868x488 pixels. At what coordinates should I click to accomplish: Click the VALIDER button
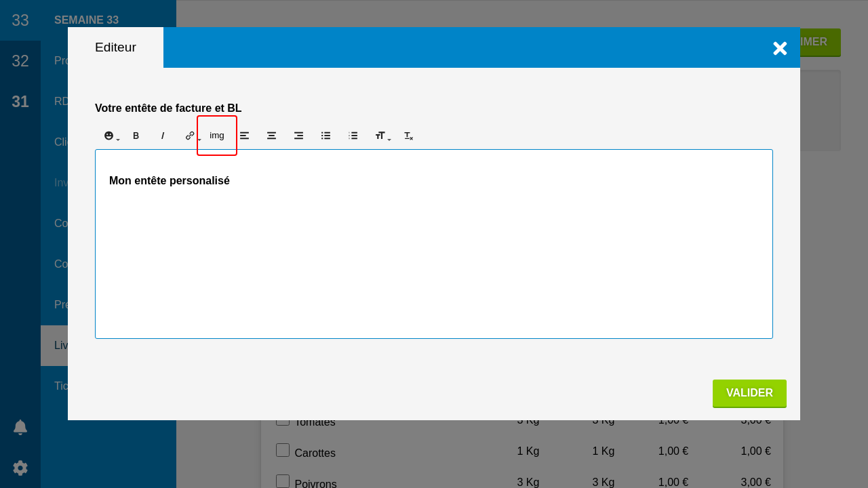click(749, 393)
